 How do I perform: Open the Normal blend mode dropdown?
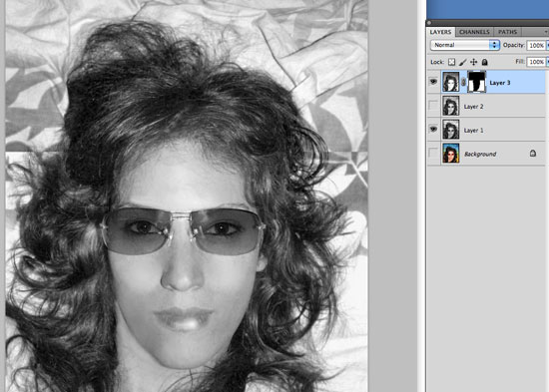[464, 45]
